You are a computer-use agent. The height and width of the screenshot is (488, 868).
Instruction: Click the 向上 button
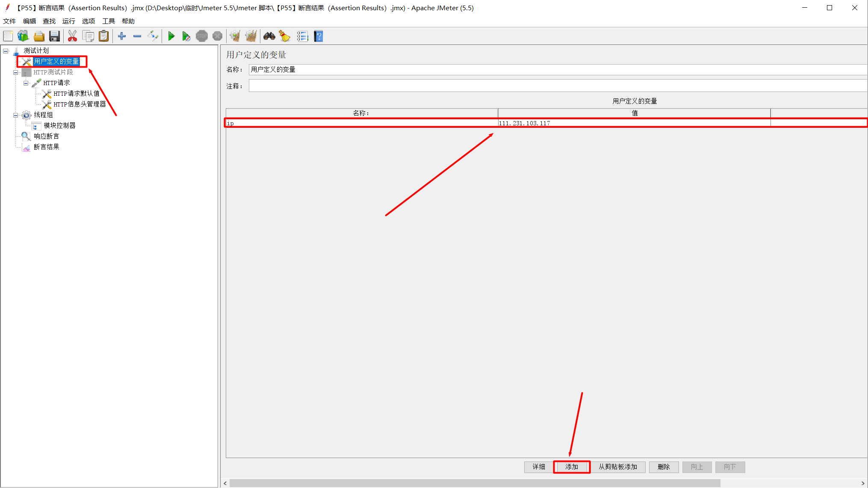[x=697, y=467]
